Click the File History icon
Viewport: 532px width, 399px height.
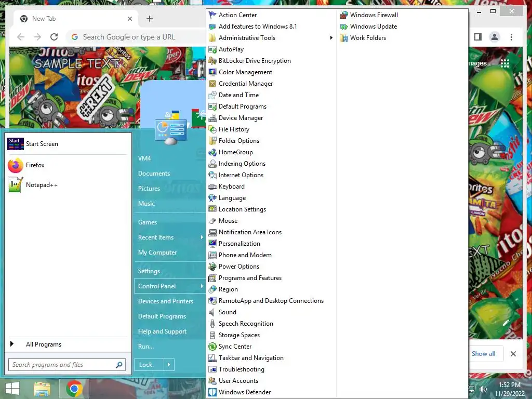click(x=212, y=129)
